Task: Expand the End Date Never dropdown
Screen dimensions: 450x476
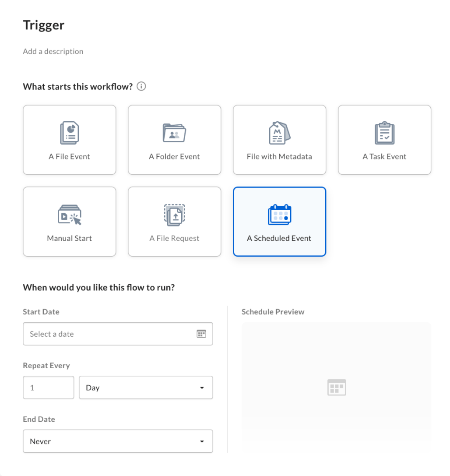Action: (118, 441)
